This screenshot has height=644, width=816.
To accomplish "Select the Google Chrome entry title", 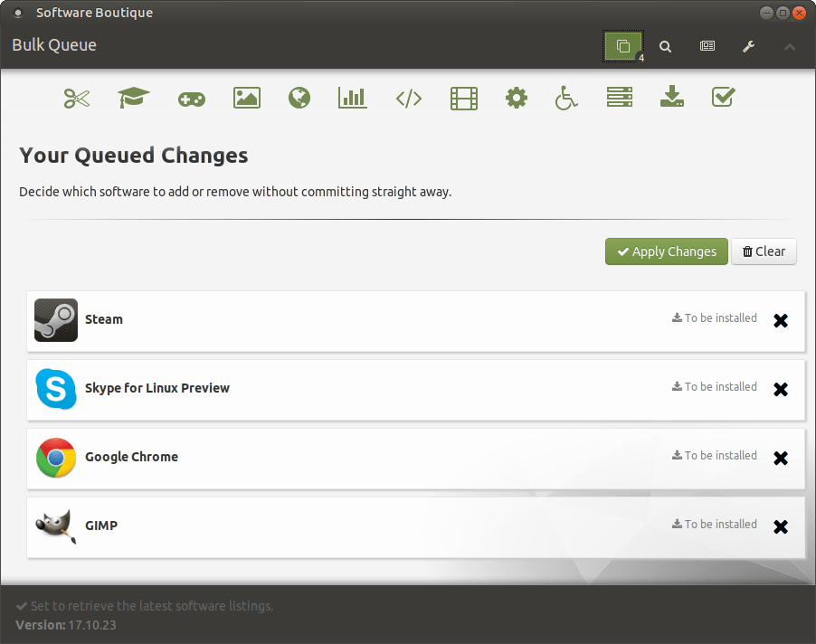I will click(132, 457).
